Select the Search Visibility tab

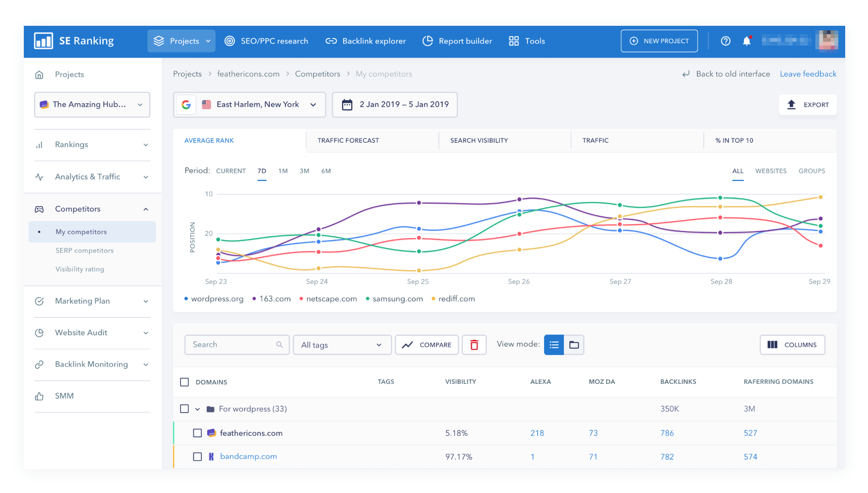478,140
